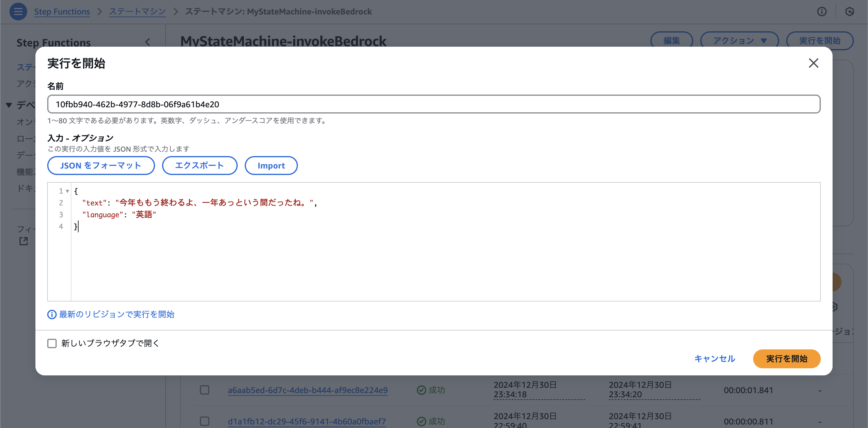Screen dimensions: 868x428
Task: Click the info icon in the top bar
Action: (822, 12)
